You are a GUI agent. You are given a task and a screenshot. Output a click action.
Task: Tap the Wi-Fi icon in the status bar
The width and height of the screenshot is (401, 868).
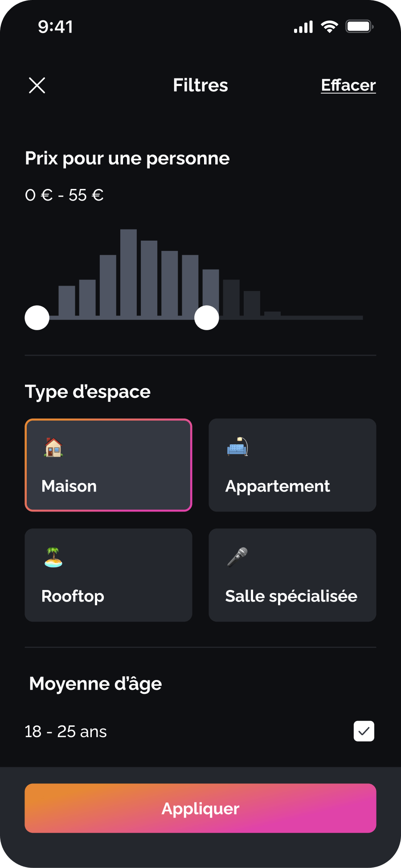329,27
